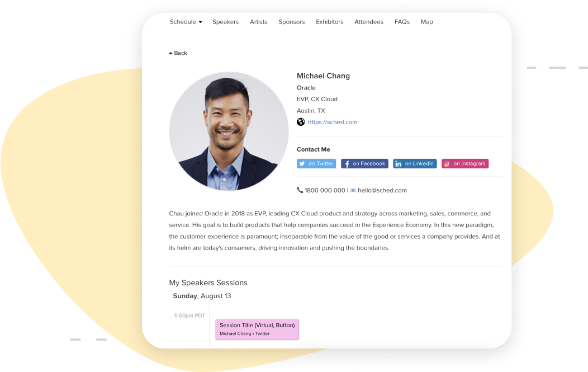Expand the Schedule dropdown arrow
588x372 pixels.
[x=200, y=22]
